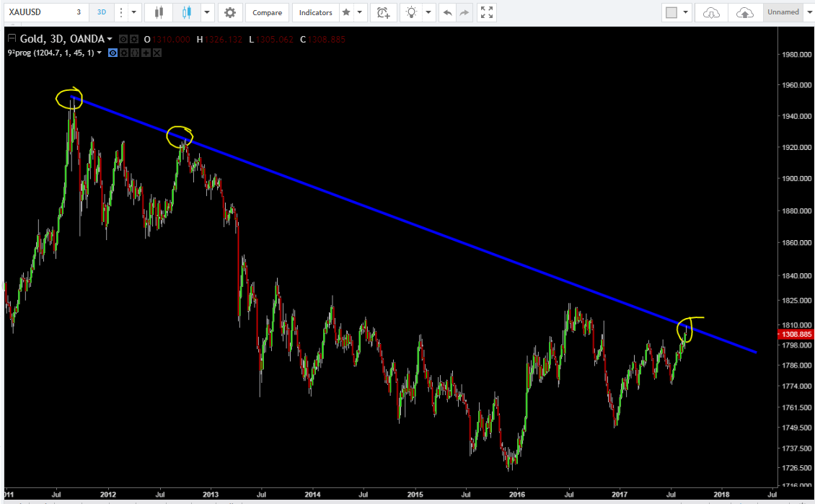The height and width of the screenshot is (504, 815).
Task: Click the undo arrow in toolbar
Action: (448, 12)
